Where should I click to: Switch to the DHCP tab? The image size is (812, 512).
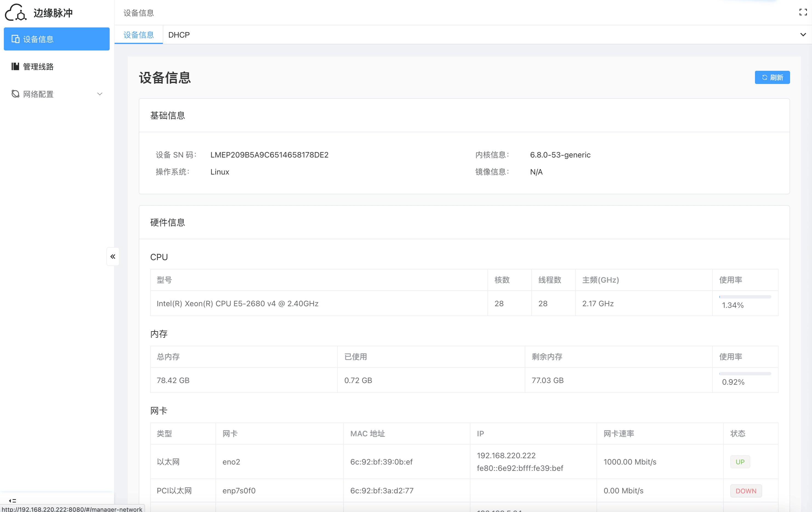(179, 35)
